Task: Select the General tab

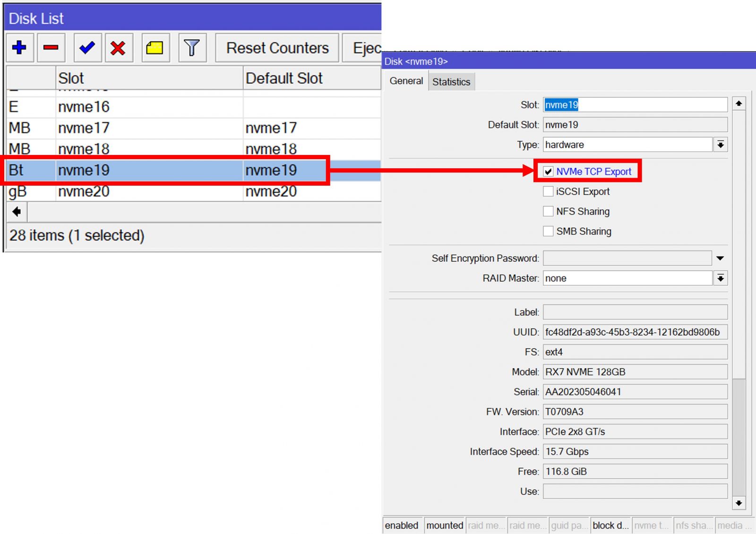Action: [406, 81]
